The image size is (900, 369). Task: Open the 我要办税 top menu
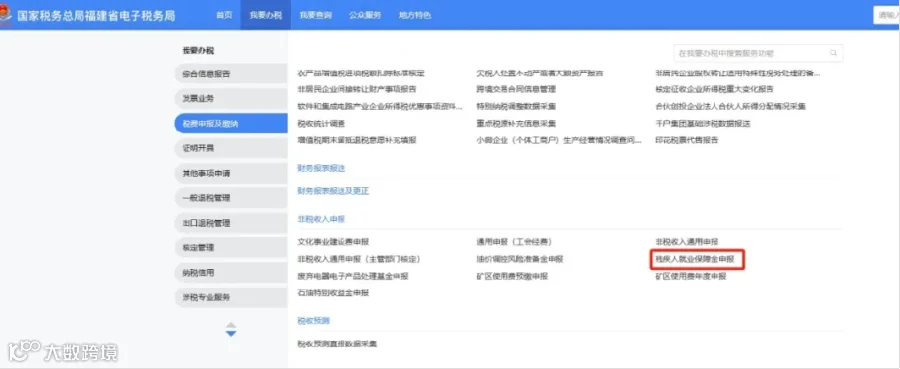point(266,15)
